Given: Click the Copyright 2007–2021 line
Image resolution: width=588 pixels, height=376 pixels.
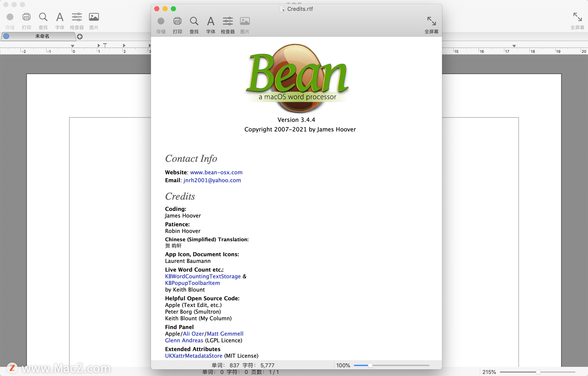Looking at the screenshot, I should [300, 129].
